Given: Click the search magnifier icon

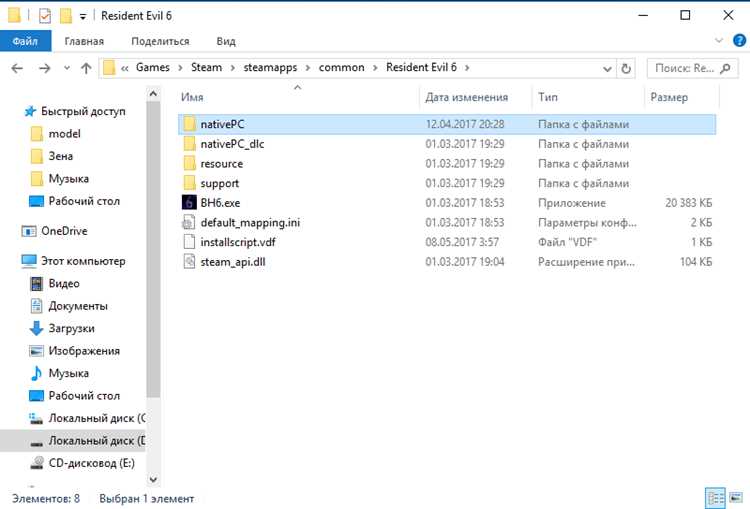Looking at the screenshot, I should point(725,68).
